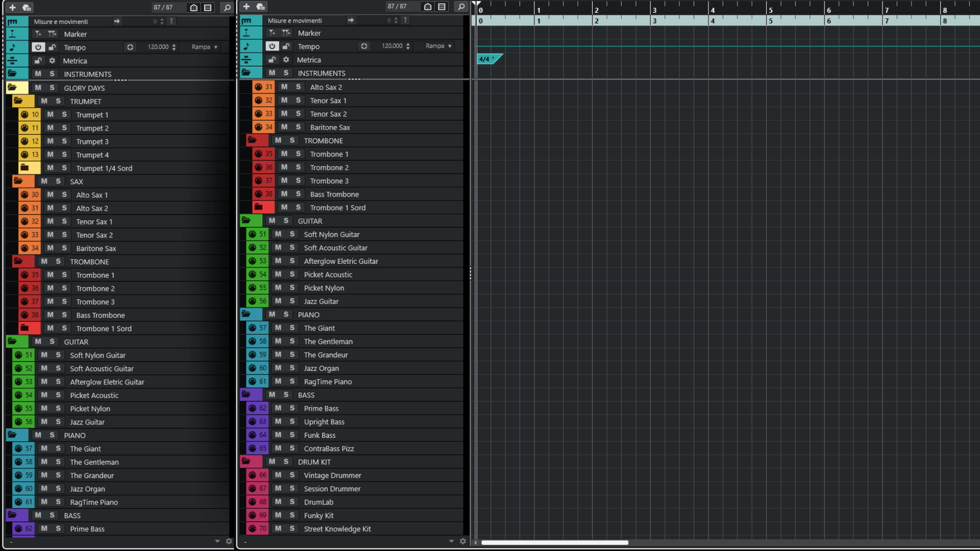Open Rampa dropdown on right Tempo track
The height and width of the screenshot is (551, 980).
(438, 46)
